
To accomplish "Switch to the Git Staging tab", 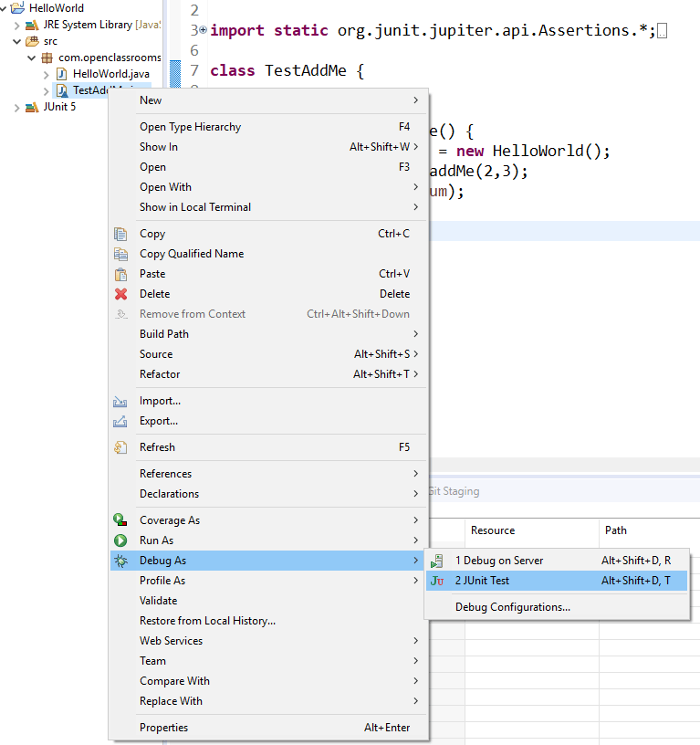I will [454, 491].
